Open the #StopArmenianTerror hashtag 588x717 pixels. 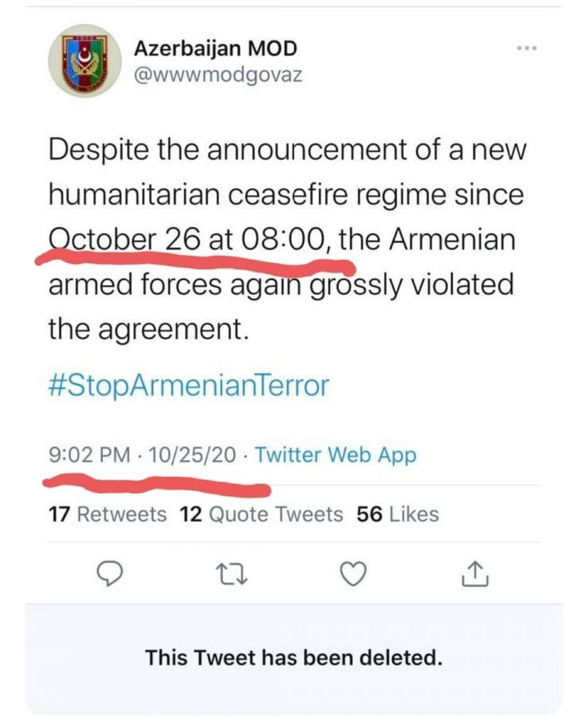[188, 386]
